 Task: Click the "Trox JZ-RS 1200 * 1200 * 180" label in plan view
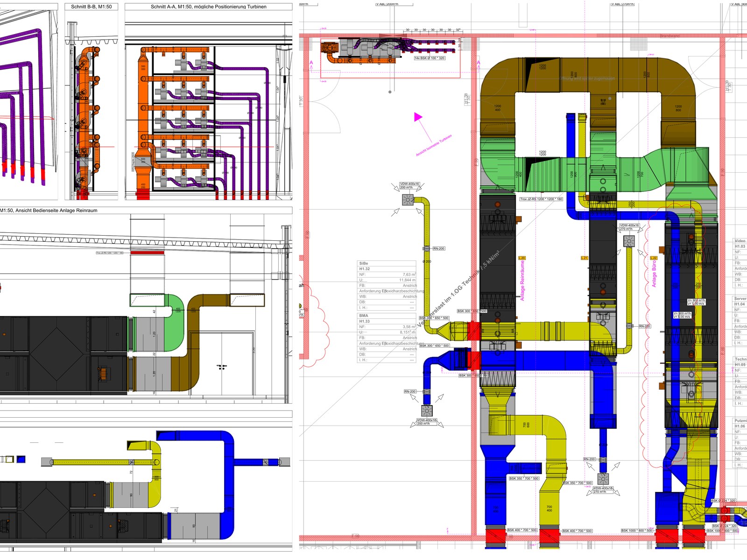point(542,199)
